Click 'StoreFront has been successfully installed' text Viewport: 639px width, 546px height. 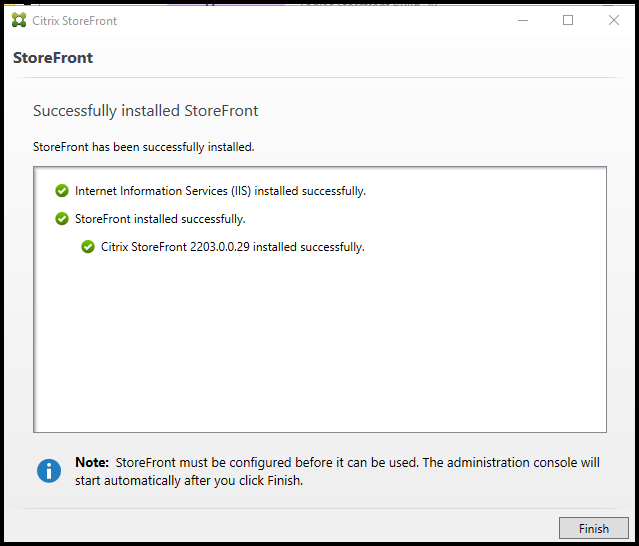144,147
